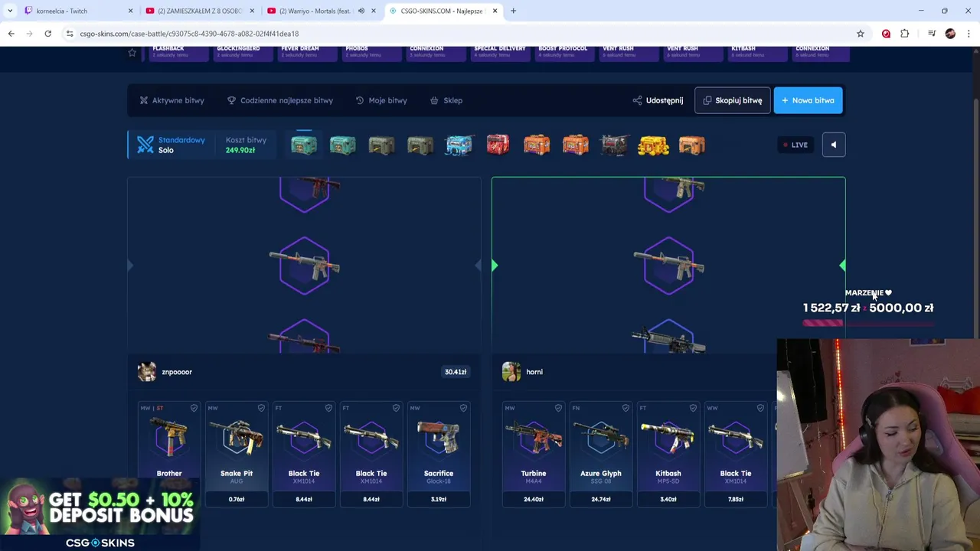Reload the current page

[47, 34]
